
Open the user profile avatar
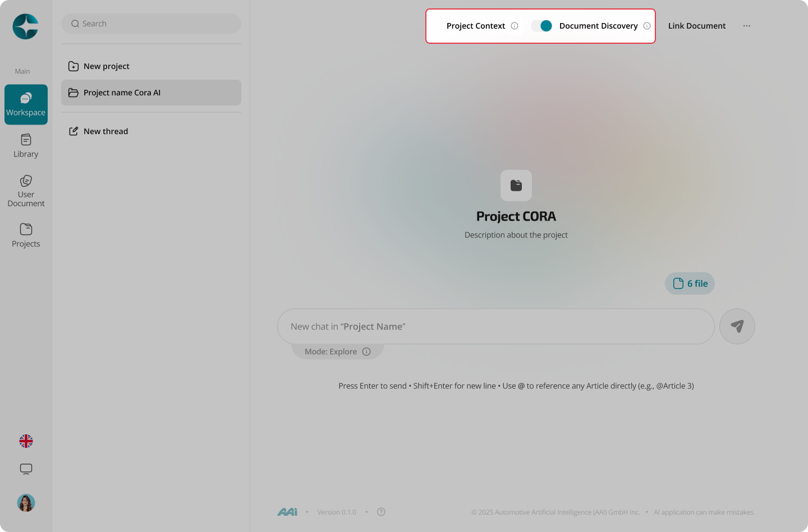coord(26,503)
